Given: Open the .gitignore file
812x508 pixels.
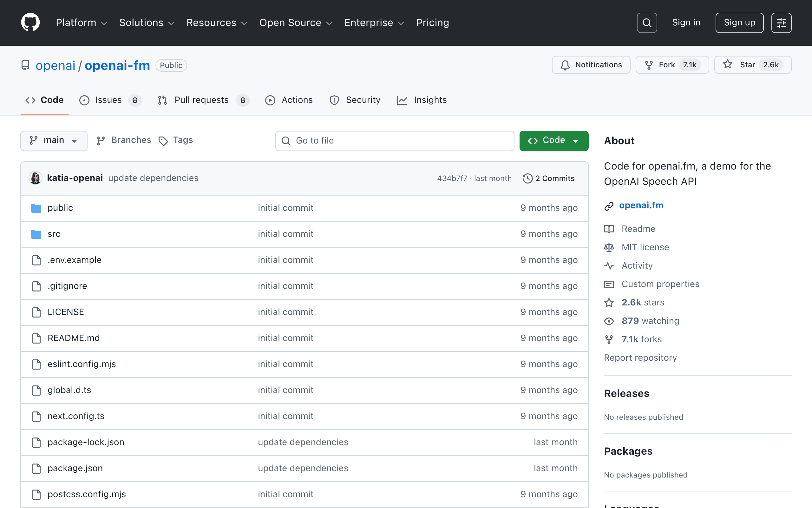Looking at the screenshot, I should click(x=67, y=286).
